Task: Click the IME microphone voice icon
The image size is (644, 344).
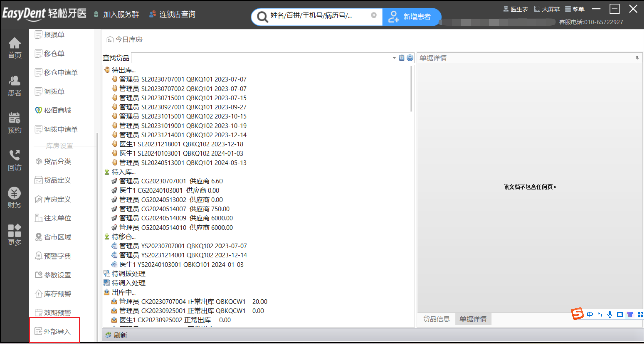Action: point(610,314)
